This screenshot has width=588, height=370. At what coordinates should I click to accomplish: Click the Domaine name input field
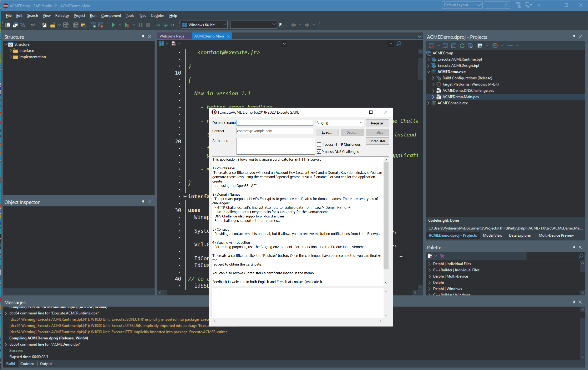[x=275, y=123]
